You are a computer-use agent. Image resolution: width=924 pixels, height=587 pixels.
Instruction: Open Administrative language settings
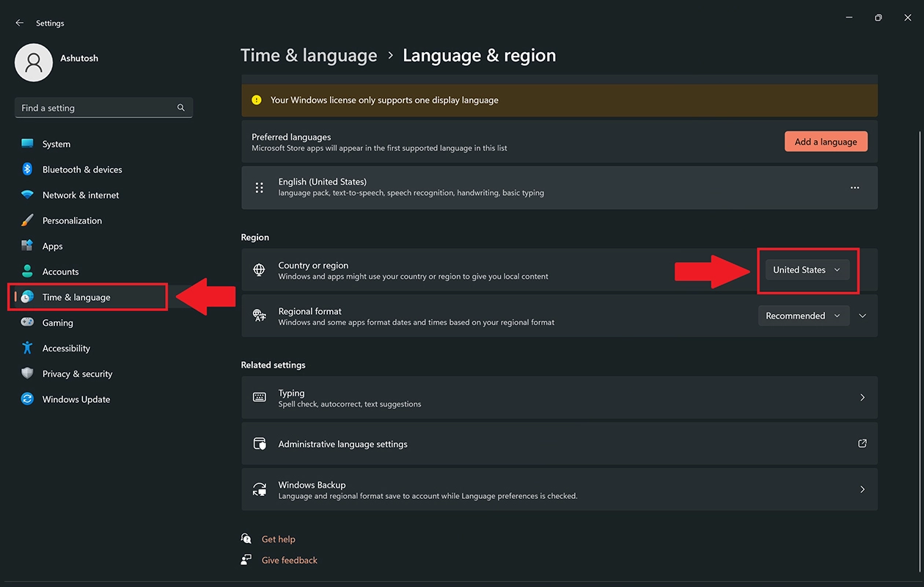coord(560,444)
